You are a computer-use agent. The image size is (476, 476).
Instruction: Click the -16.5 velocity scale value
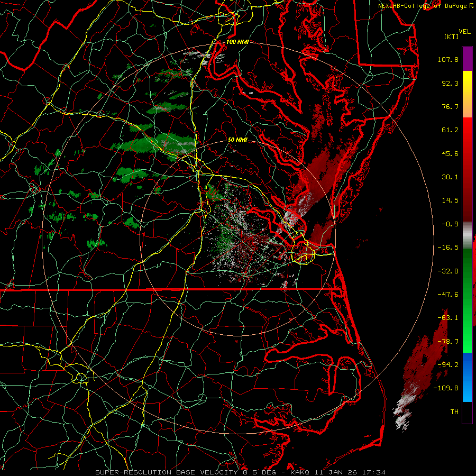tap(448, 248)
